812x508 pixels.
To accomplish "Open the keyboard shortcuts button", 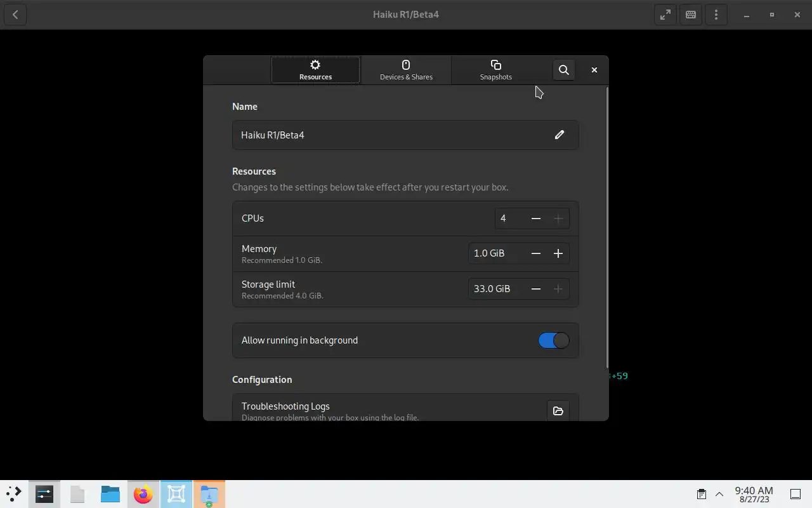I will click(691, 15).
